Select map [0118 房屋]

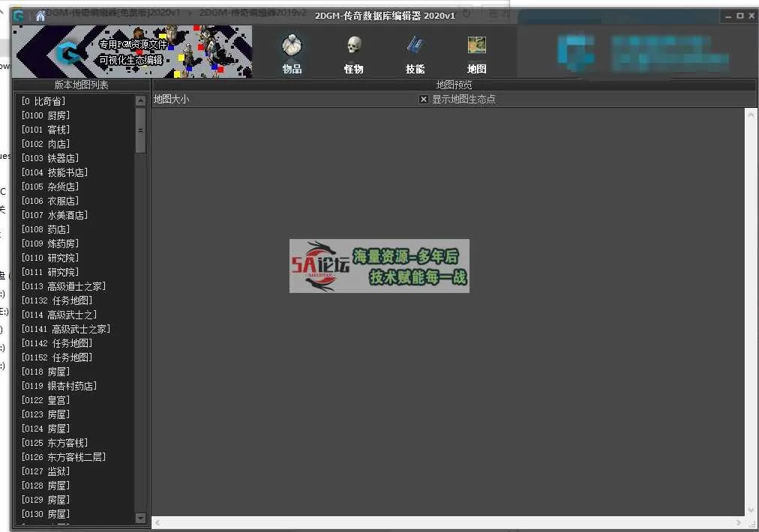pos(46,372)
